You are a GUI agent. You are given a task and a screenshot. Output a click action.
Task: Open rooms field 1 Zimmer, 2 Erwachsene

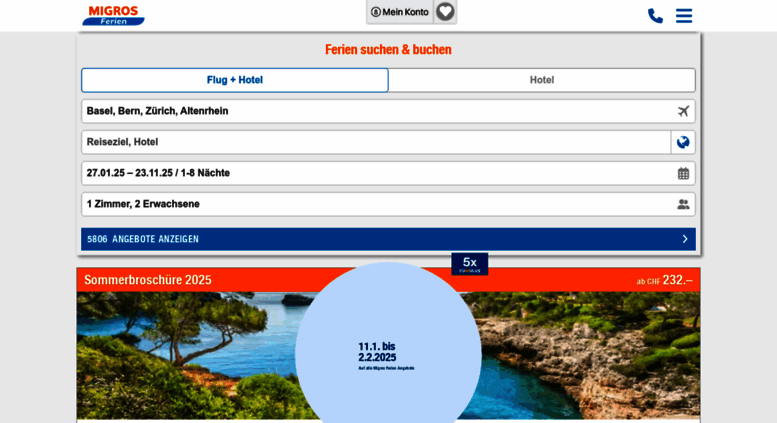388,204
